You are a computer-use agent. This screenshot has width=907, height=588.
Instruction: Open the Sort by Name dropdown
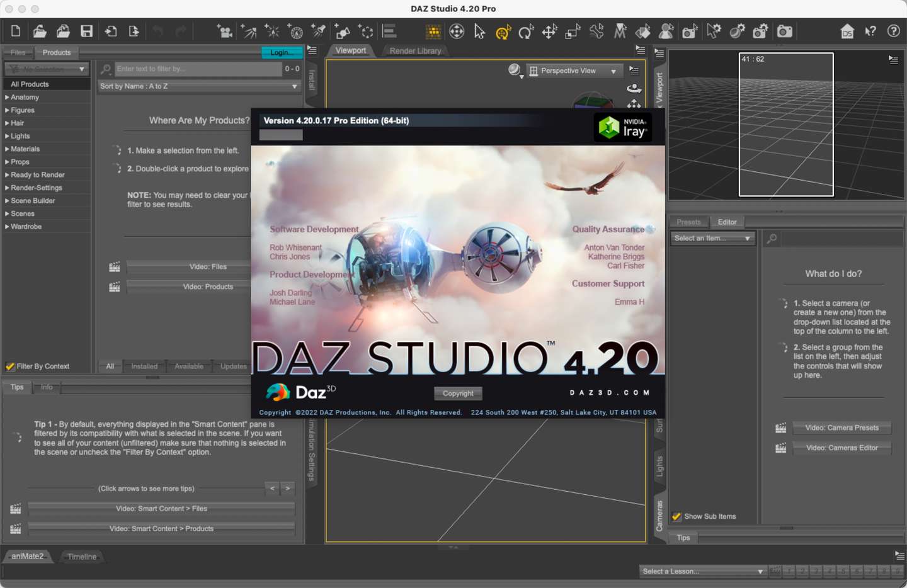click(x=198, y=86)
